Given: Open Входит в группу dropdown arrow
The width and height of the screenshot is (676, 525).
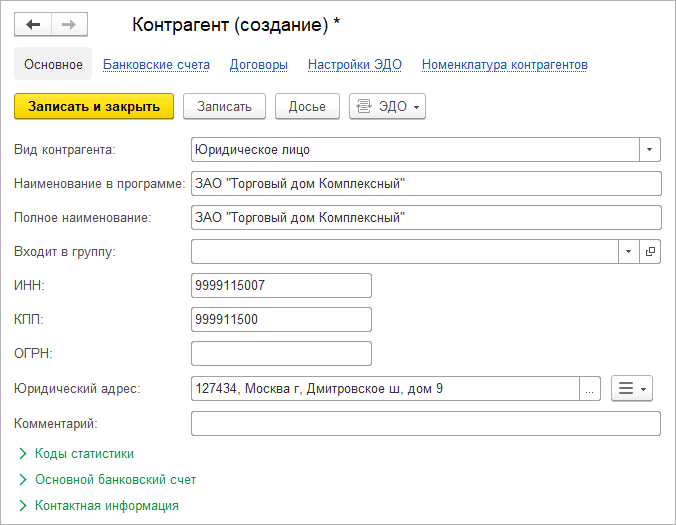Looking at the screenshot, I should point(629,252).
